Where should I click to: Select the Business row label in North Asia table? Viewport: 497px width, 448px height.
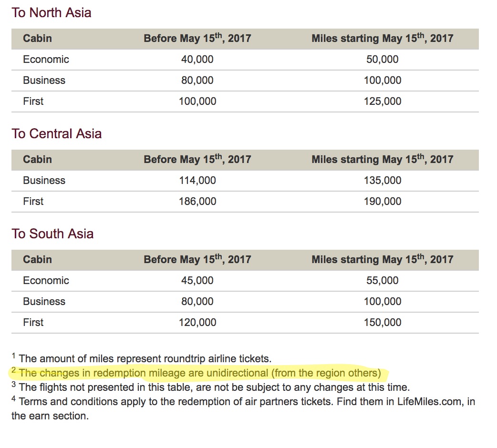click(44, 81)
